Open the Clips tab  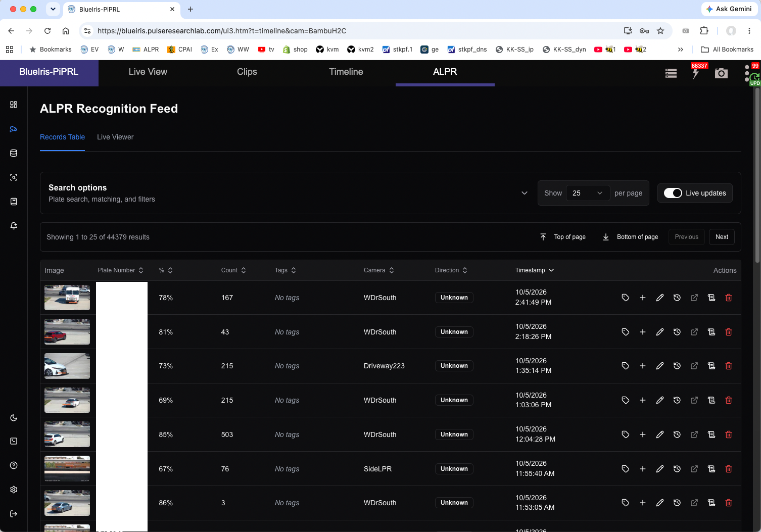point(247,72)
